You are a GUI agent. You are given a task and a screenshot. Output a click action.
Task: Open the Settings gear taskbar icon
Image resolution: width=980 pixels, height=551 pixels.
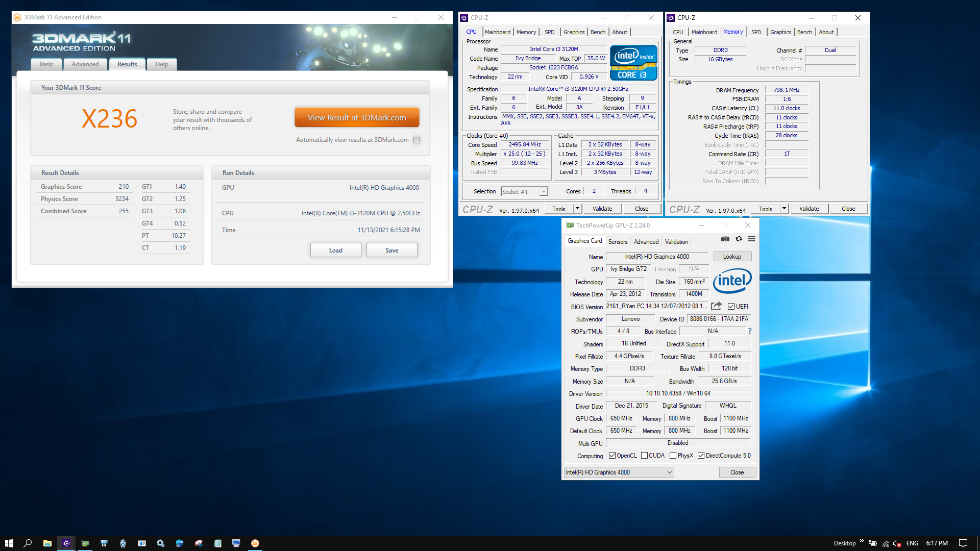click(x=160, y=543)
